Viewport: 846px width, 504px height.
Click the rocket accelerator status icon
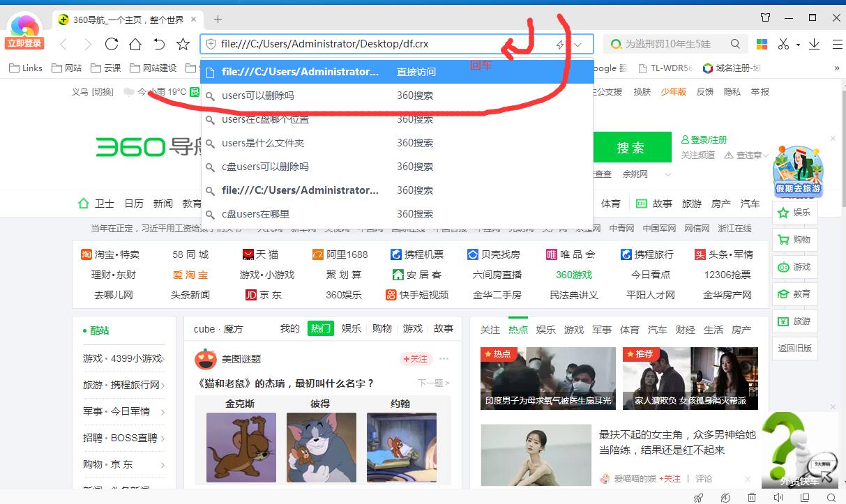point(698,497)
